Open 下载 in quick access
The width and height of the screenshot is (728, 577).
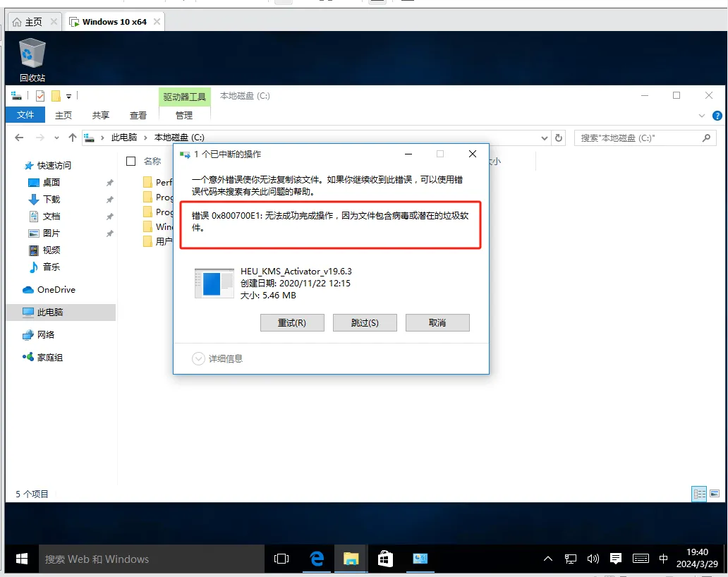click(51, 199)
